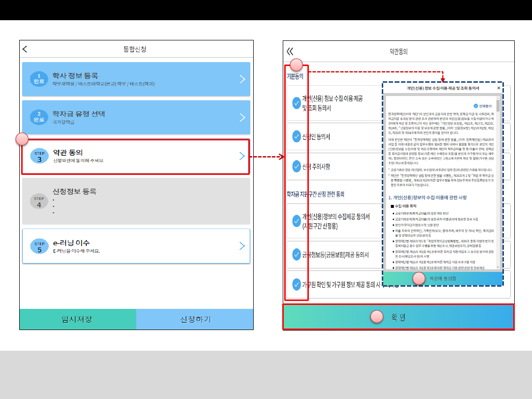
Task: Toggle the 신청 주의사항 checkbox
Action: tap(297, 166)
